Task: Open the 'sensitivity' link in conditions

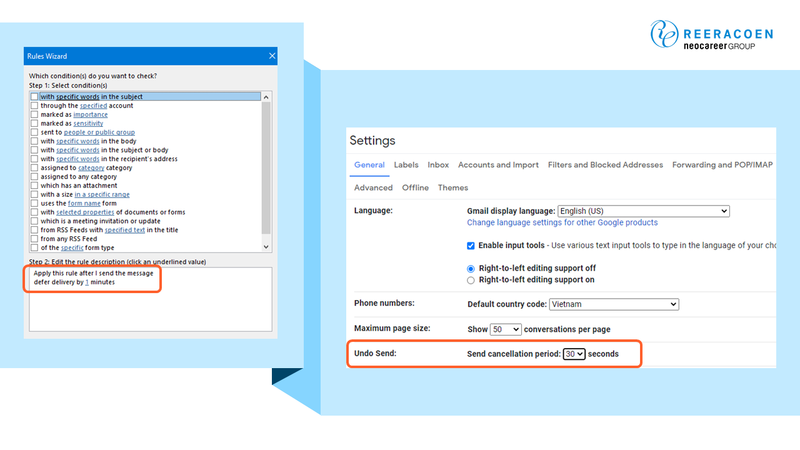Action: coord(88,123)
